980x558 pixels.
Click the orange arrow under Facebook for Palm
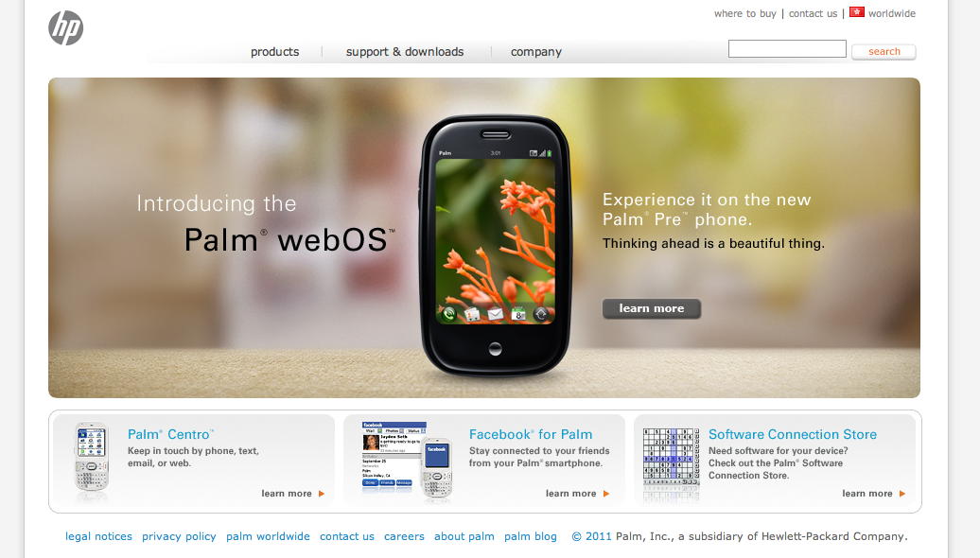605,494
